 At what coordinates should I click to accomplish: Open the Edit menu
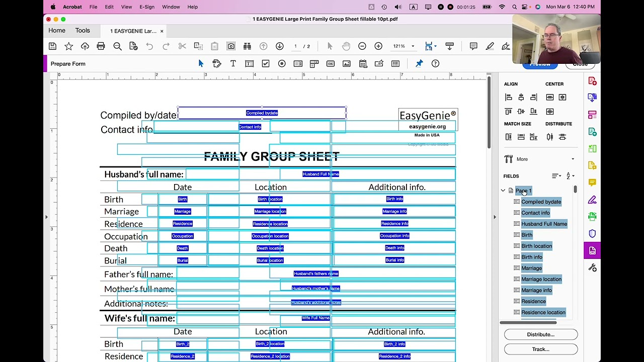click(x=109, y=7)
